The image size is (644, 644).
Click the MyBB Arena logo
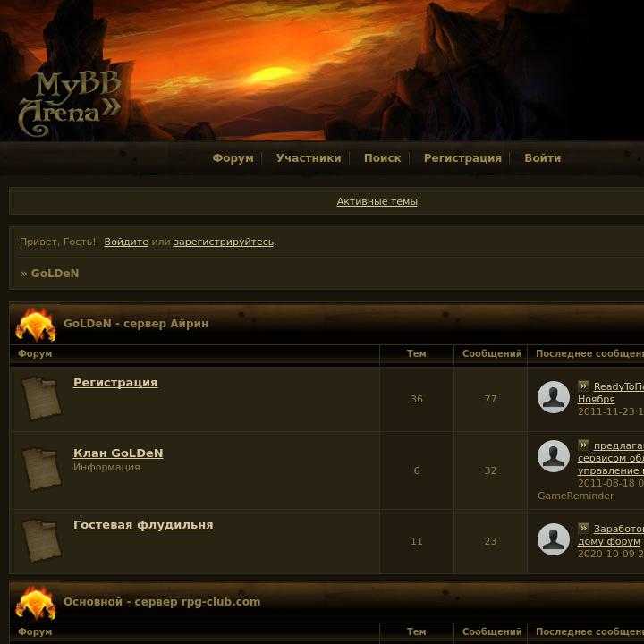point(69,103)
